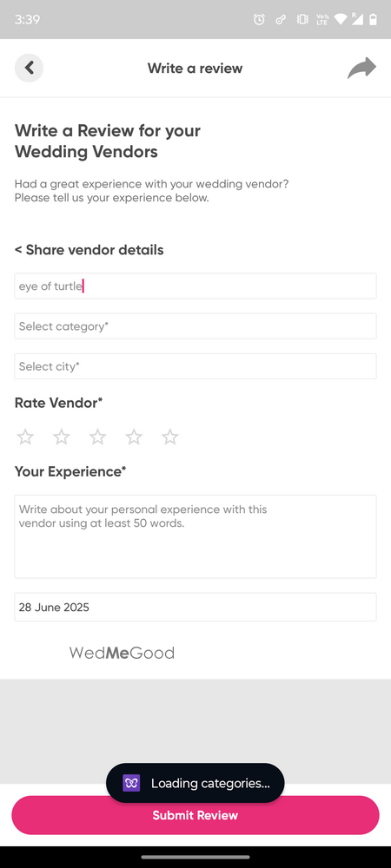Tap the share arrow icon
Viewport: 391px width, 868px height.
(361, 68)
